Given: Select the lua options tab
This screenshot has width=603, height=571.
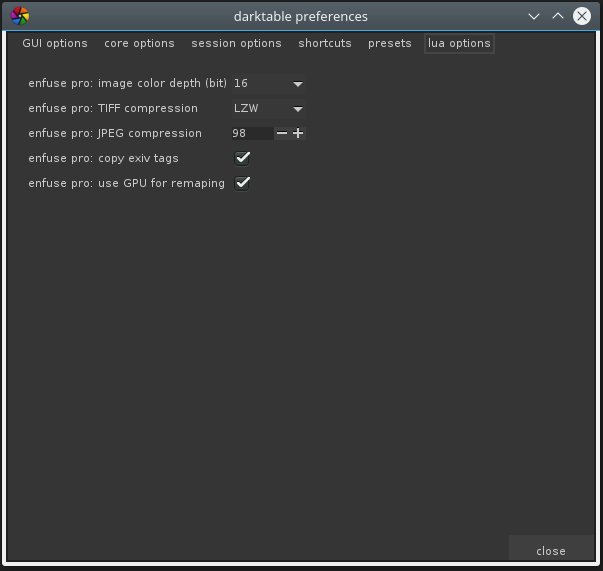Looking at the screenshot, I should pyautogui.click(x=459, y=44).
